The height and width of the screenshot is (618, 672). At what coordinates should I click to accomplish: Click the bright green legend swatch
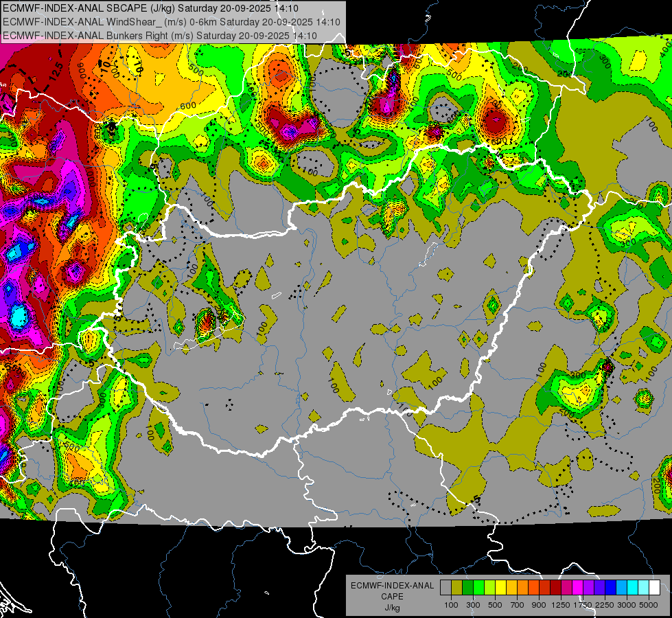click(x=478, y=588)
